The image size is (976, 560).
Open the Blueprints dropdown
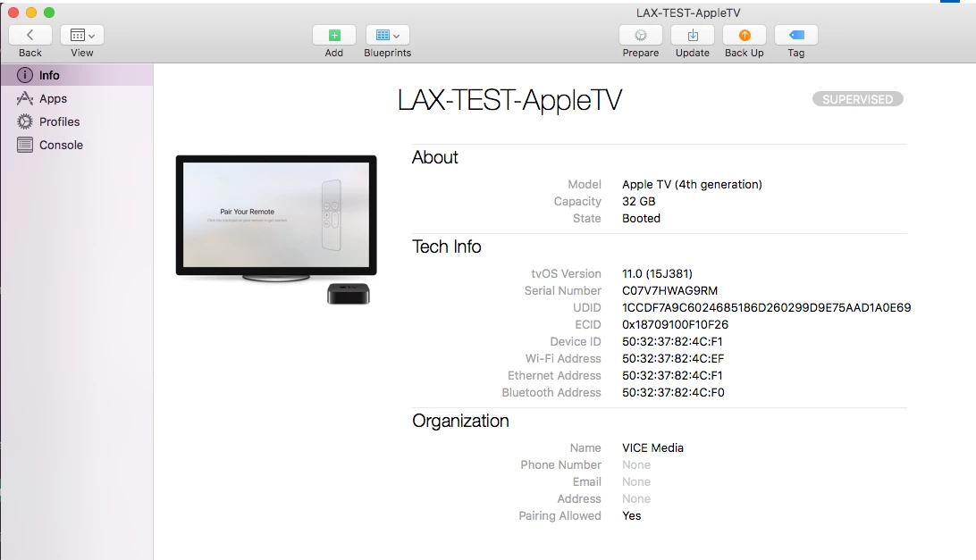click(387, 35)
